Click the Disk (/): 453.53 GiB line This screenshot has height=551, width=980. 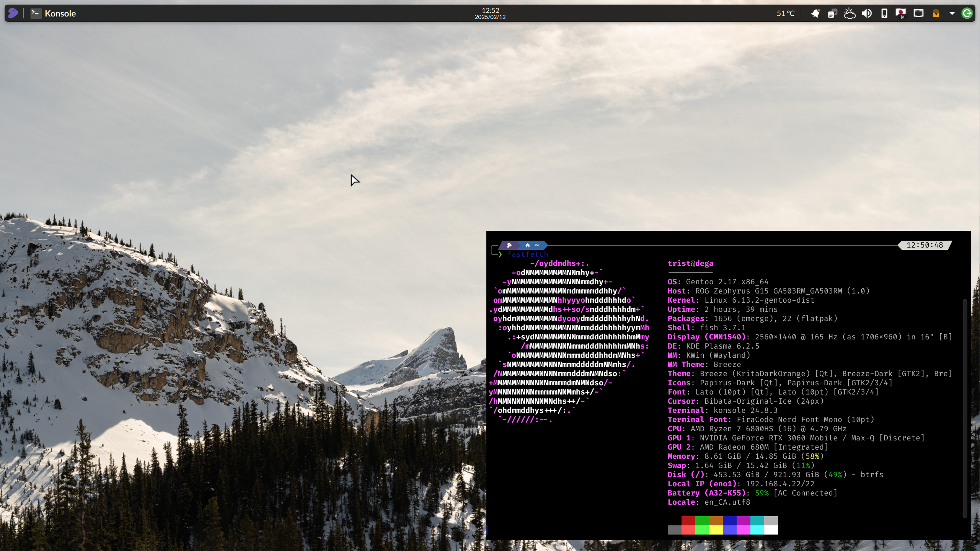point(776,475)
